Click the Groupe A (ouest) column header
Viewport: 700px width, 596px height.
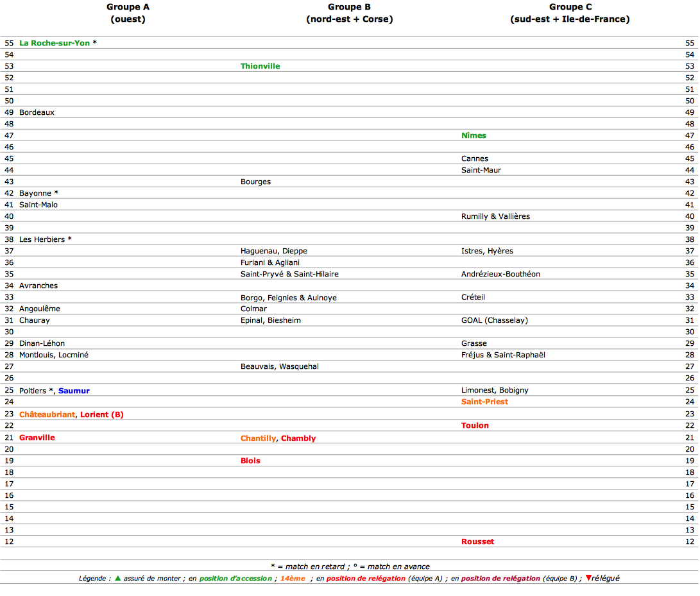click(128, 13)
